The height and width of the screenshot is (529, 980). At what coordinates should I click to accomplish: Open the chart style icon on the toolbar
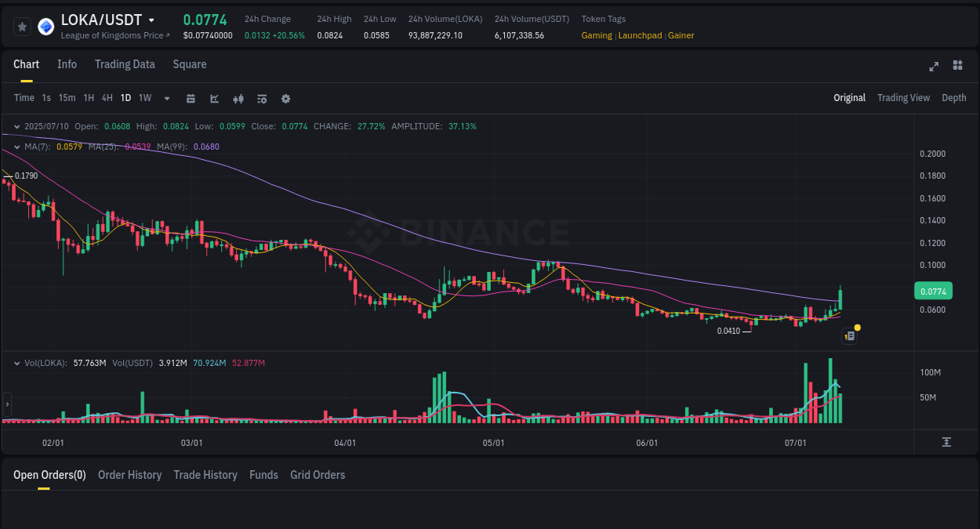click(238, 98)
